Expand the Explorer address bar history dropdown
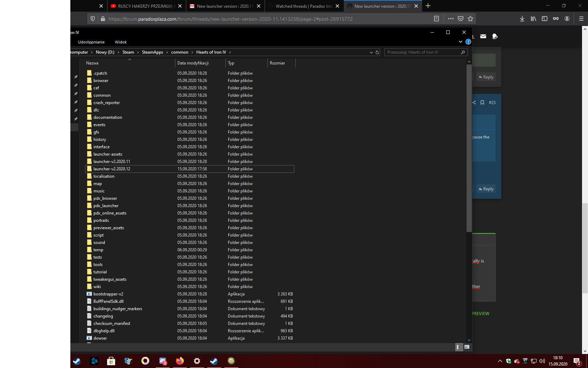The height and width of the screenshot is (368, 588). click(x=371, y=52)
